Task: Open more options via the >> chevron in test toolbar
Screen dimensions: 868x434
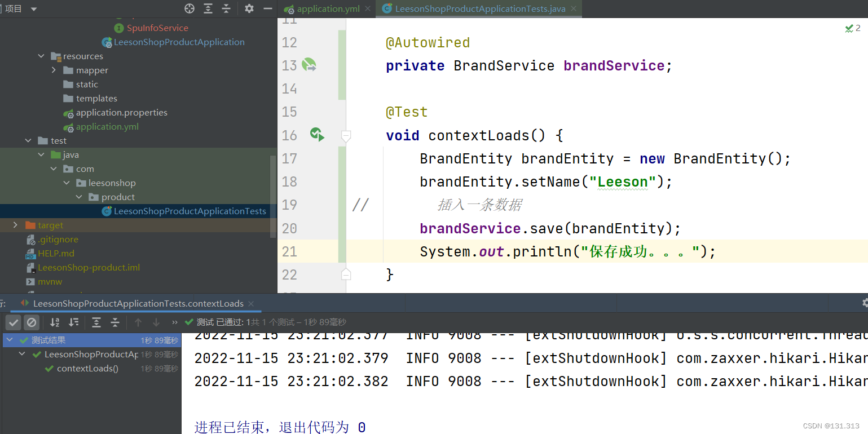Action: tap(174, 322)
